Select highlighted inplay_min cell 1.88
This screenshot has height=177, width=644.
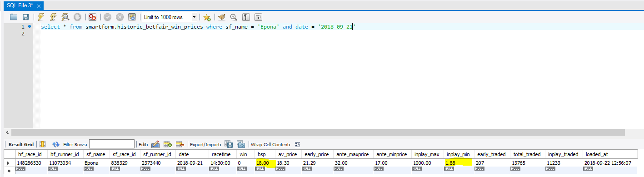(x=459, y=162)
